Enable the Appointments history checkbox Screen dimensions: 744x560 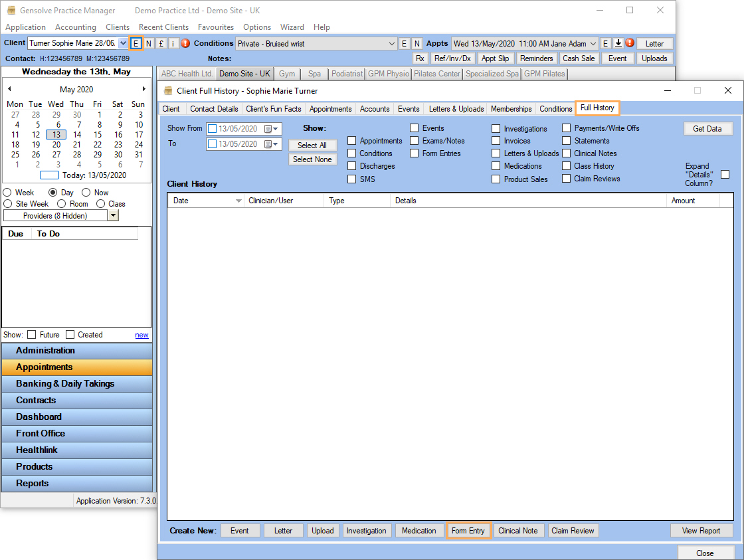351,140
